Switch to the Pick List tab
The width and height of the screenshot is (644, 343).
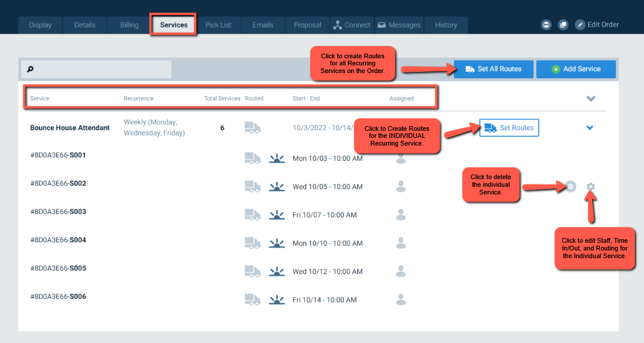[x=218, y=25]
